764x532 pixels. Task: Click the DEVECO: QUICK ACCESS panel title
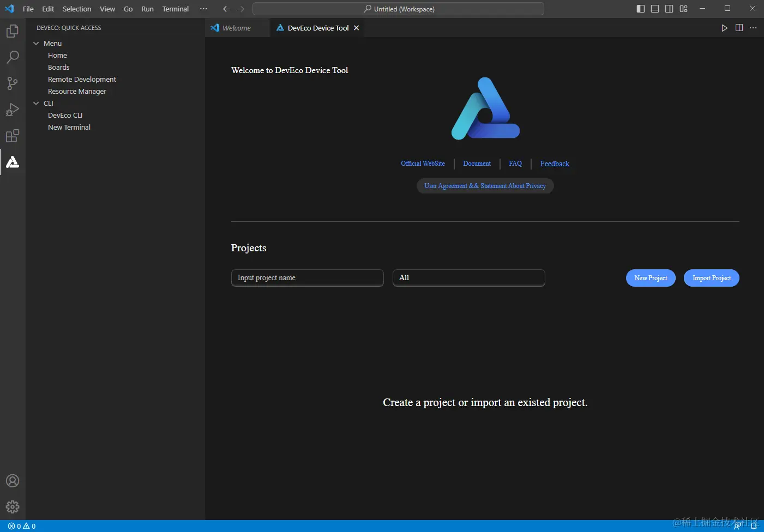coord(69,28)
